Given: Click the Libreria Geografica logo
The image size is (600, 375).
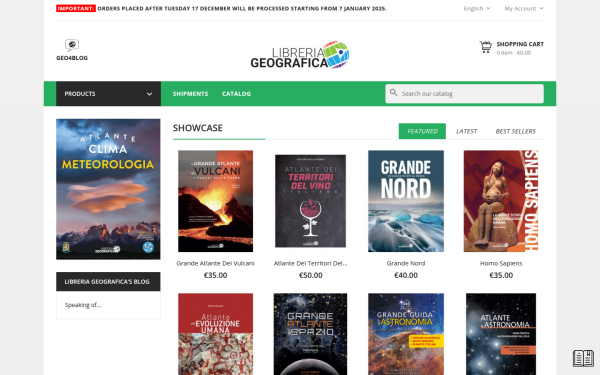Looking at the screenshot, I should pos(300,55).
